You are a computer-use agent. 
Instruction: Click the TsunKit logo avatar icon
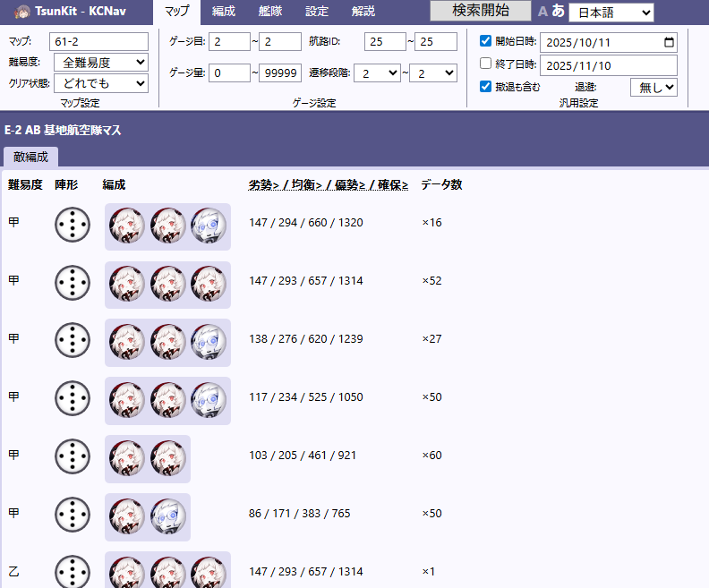(22, 12)
